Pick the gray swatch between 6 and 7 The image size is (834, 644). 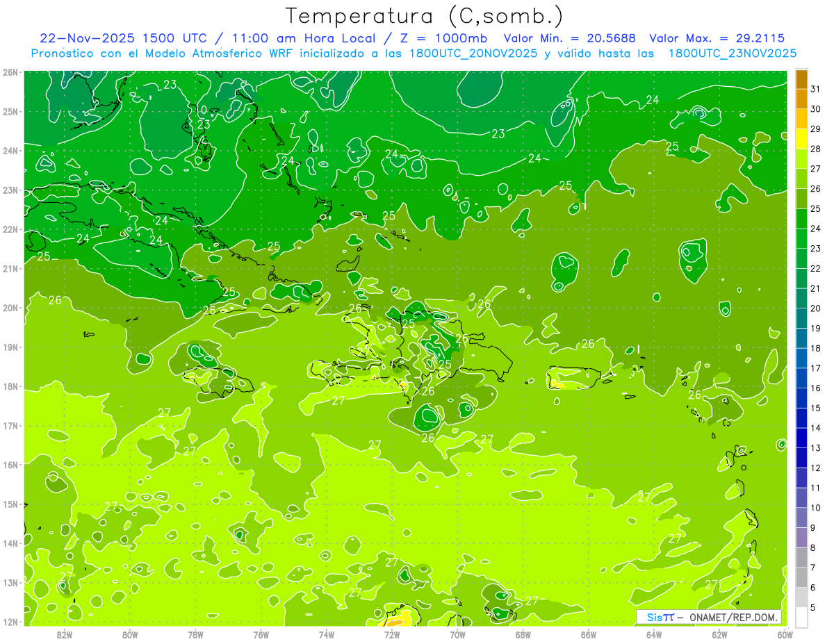click(x=801, y=577)
